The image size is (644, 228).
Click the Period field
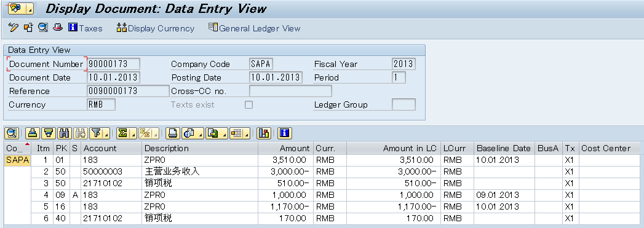pos(399,77)
